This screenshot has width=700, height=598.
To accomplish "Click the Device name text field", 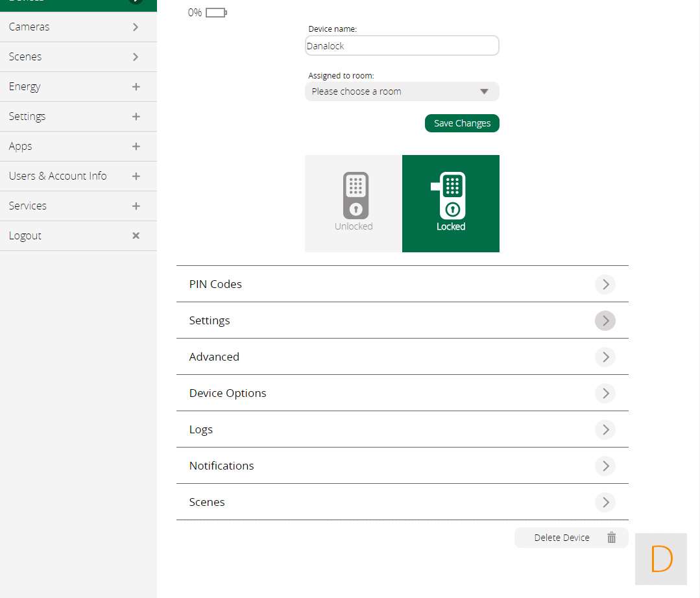I will point(402,46).
